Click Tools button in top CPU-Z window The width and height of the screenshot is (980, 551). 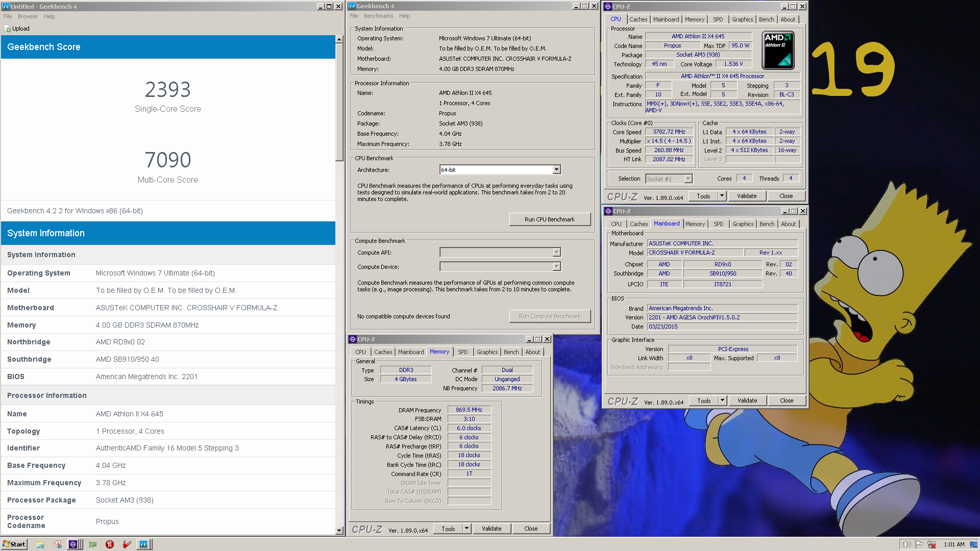click(x=703, y=196)
